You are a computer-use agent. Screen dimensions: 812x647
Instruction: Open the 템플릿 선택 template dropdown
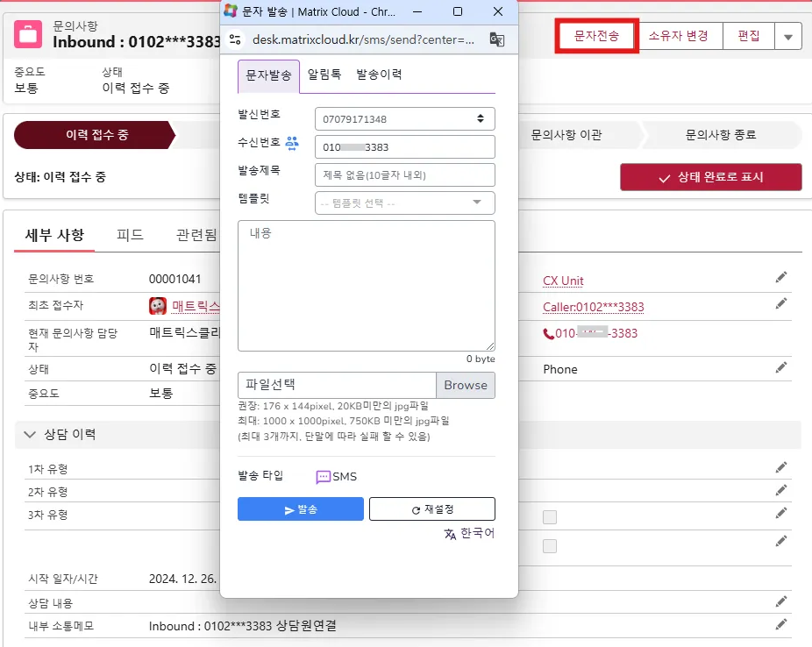(404, 203)
